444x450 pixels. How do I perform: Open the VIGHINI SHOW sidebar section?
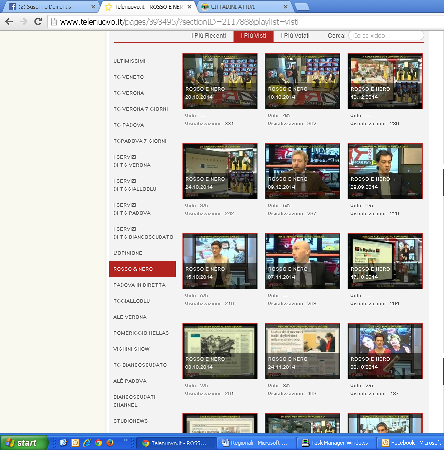[x=131, y=349]
